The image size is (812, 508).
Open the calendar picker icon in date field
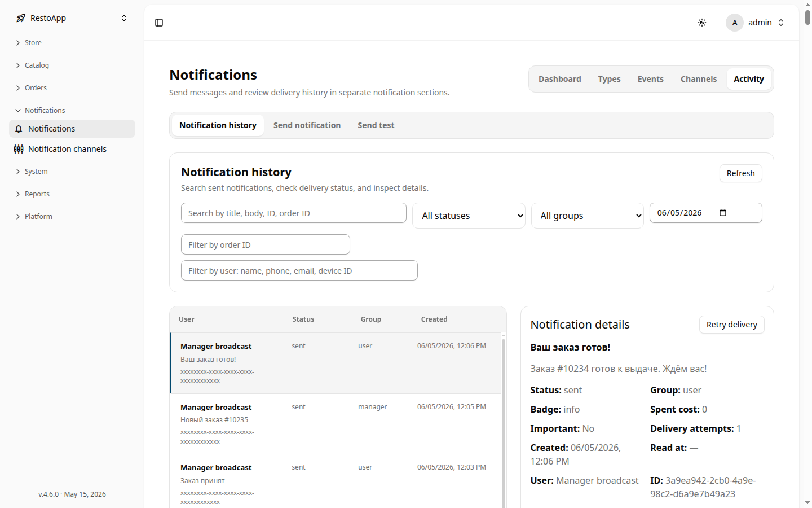click(x=723, y=213)
